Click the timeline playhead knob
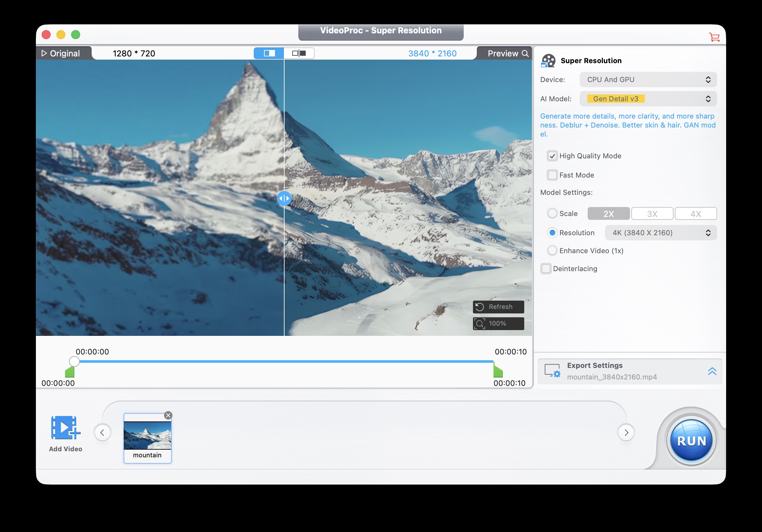Screen dimensions: 762x532 (x=74, y=362)
